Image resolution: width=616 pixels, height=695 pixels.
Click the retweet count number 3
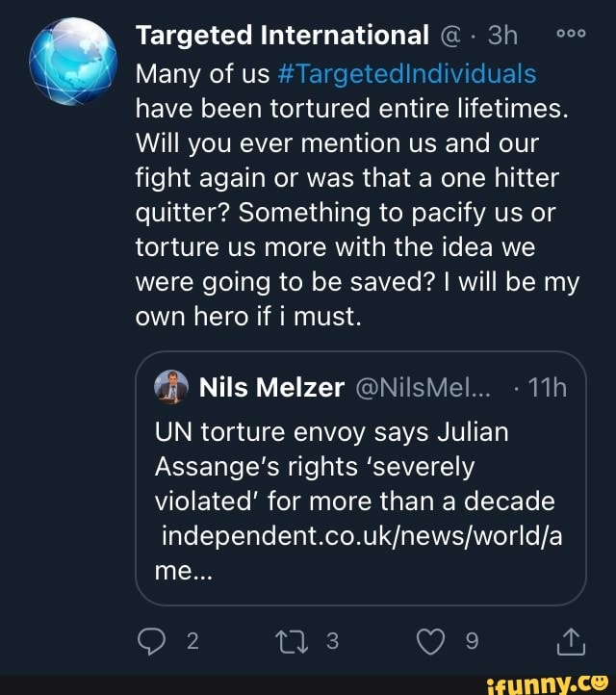point(331,639)
